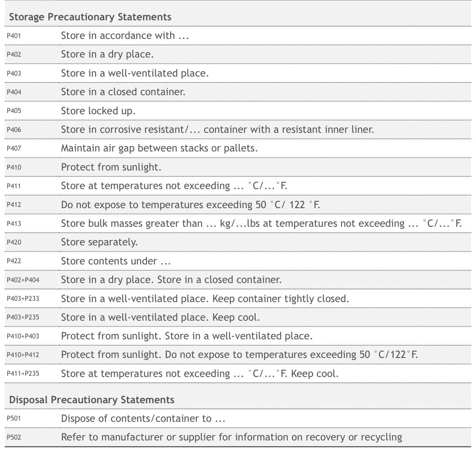The height and width of the screenshot is (454, 476).
Task: Select the 'Store in a dry place.' statement
Action: tap(107, 55)
